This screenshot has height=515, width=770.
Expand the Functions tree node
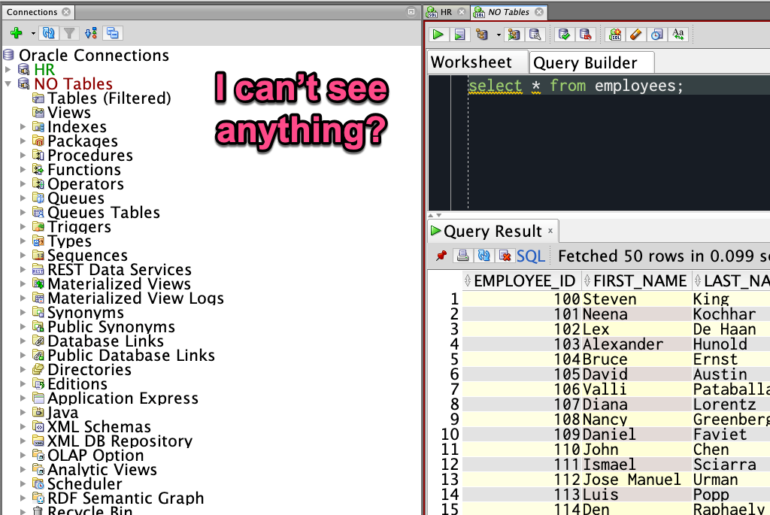(23, 169)
